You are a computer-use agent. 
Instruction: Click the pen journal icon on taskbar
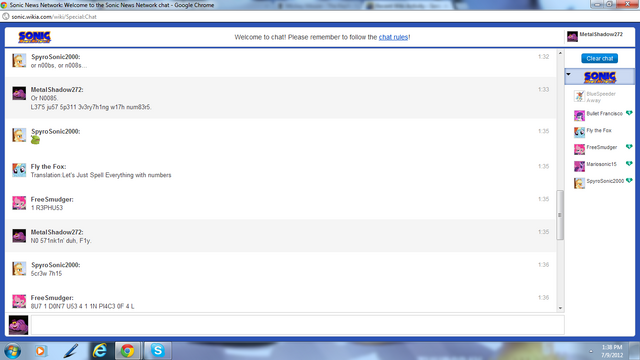point(71,351)
